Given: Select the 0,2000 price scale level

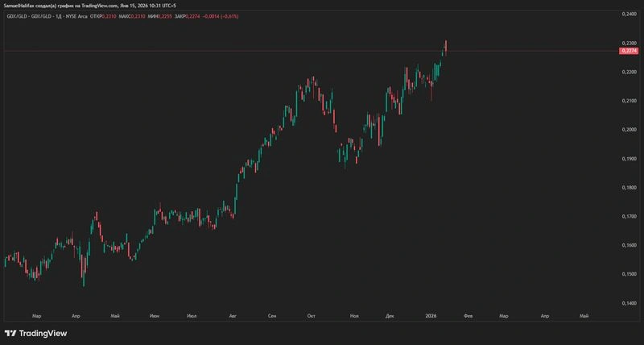Looking at the screenshot, I should pyautogui.click(x=629, y=130).
